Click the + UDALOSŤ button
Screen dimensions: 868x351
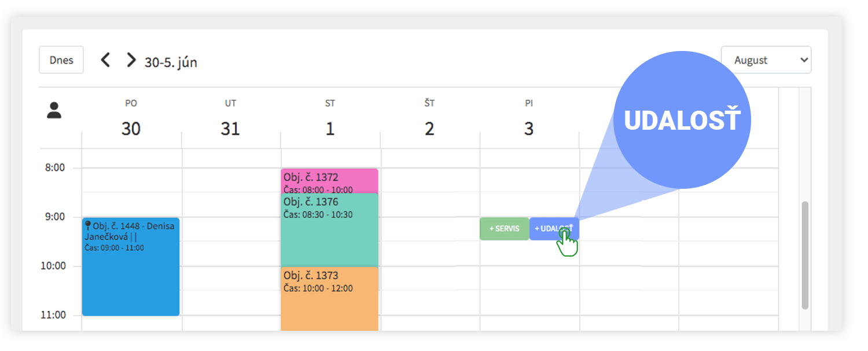554,229
